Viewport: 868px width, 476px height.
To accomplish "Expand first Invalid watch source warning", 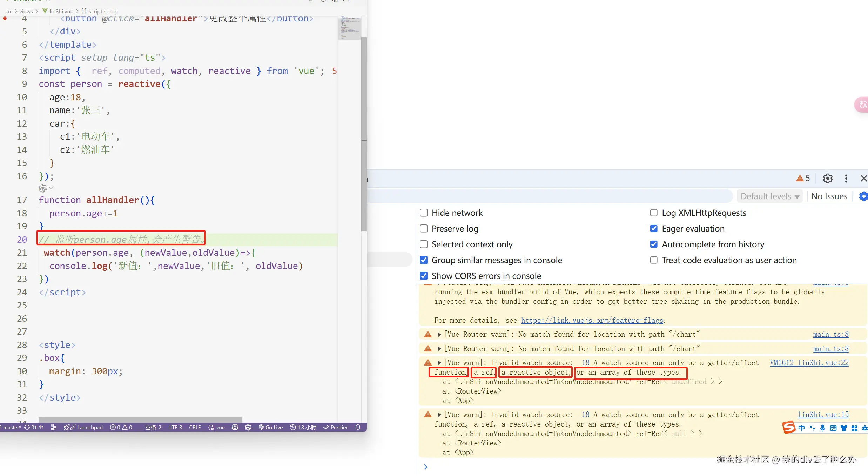I will (x=439, y=363).
